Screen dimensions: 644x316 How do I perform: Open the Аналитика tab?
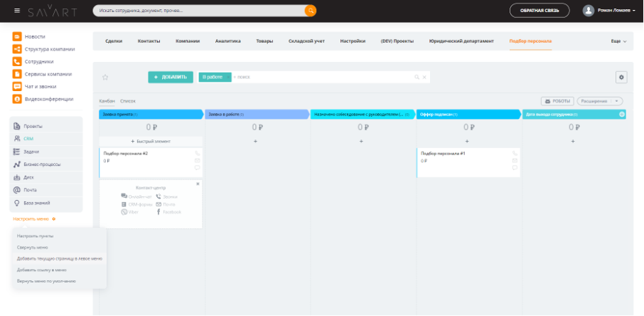(227, 41)
